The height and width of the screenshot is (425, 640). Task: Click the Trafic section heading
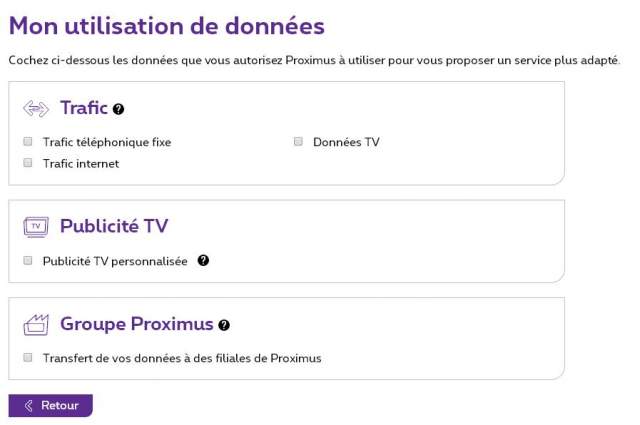click(x=83, y=108)
